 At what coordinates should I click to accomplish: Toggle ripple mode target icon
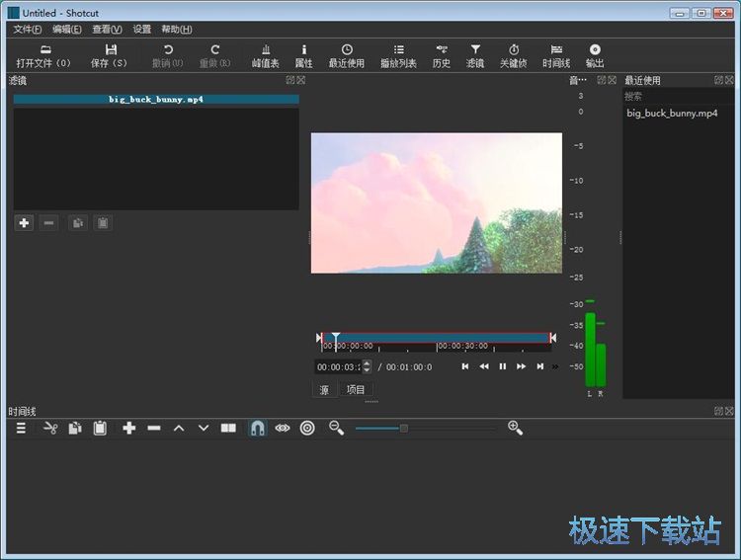pyautogui.click(x=307, y=428)
